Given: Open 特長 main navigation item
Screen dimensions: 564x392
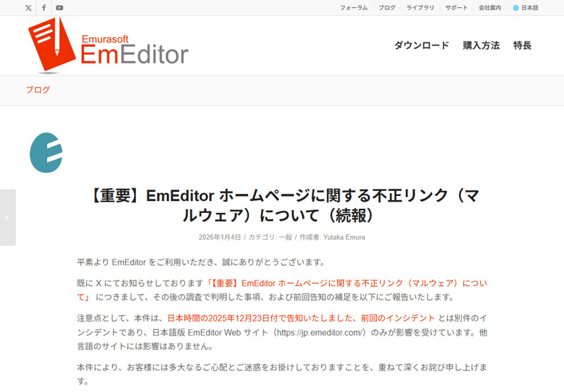Looking at the screenshot, I should coord(522,45).
